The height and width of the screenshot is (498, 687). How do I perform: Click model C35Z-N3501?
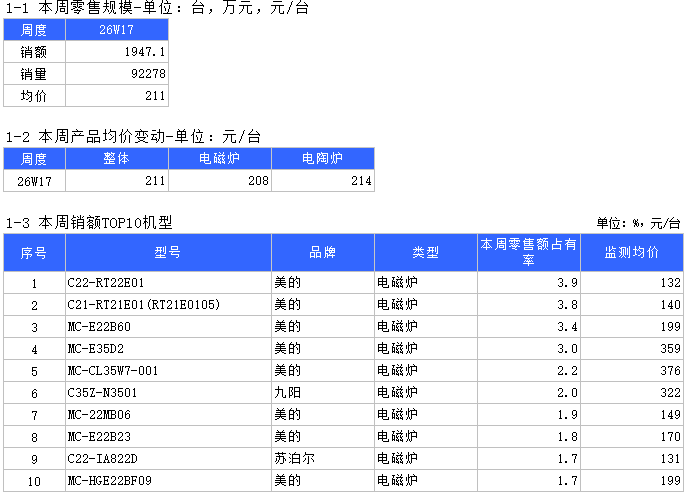click(x=102, y=393)
